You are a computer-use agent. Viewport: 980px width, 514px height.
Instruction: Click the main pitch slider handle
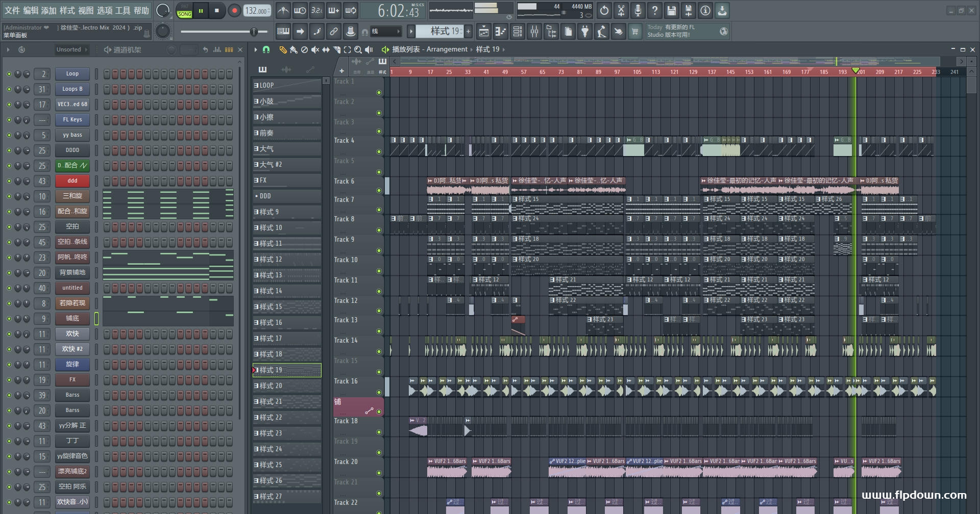pos(253,32)
